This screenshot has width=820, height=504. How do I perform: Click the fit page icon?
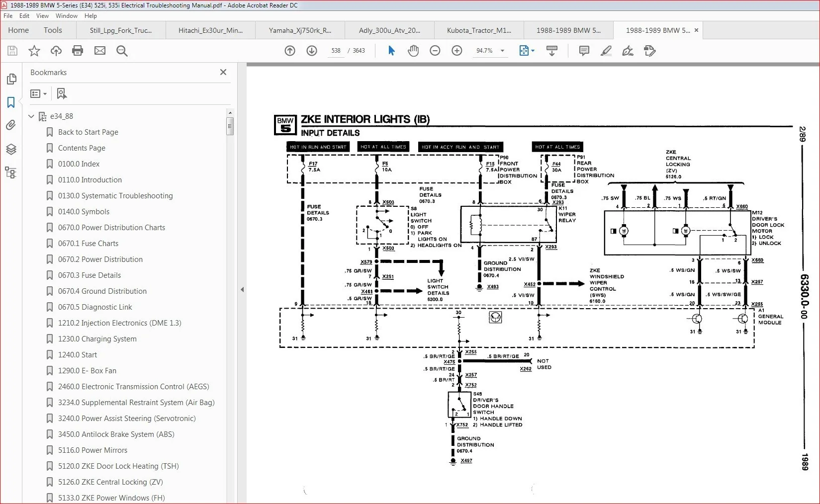coord(524,51)
